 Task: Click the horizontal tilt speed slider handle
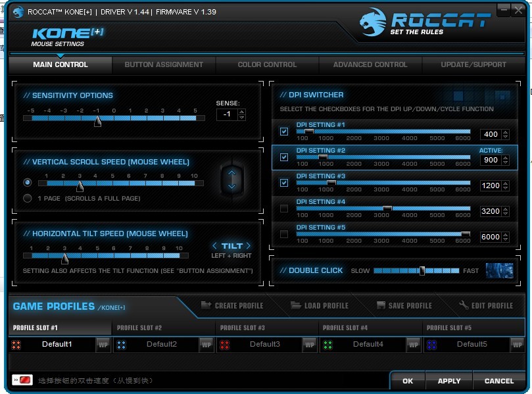[x=65, y=259]
